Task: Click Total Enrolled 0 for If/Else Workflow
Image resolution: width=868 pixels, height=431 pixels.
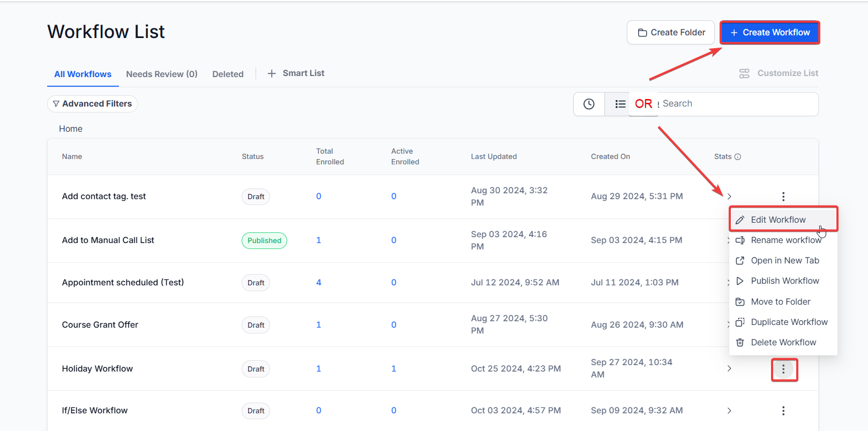Action: (x=319, y=410)
